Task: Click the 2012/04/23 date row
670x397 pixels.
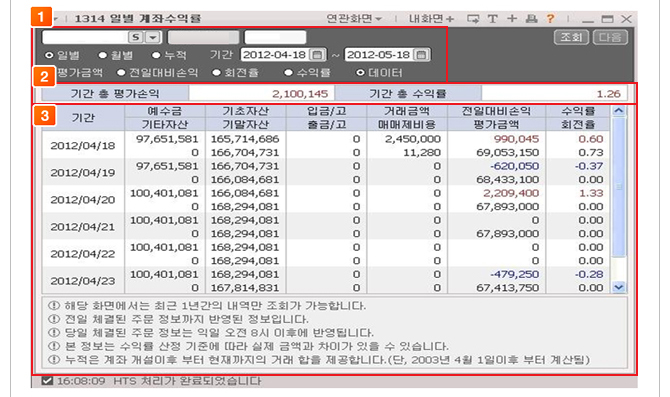Action: coord(83,280)
